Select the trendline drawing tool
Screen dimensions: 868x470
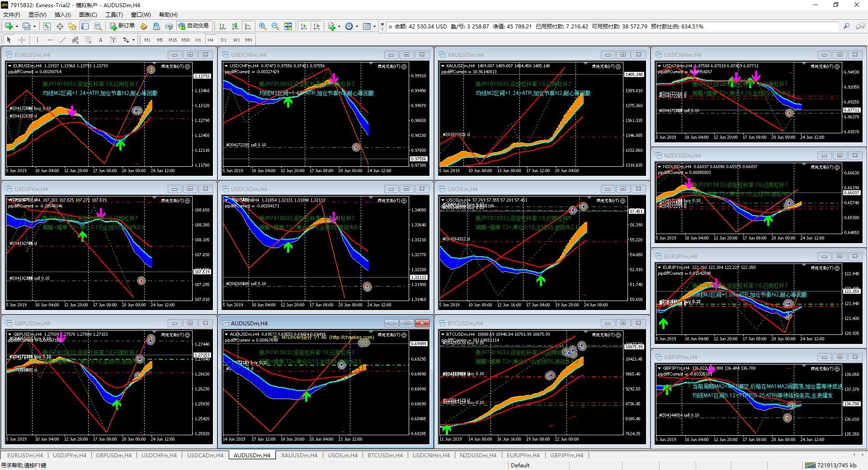[62, 40]
